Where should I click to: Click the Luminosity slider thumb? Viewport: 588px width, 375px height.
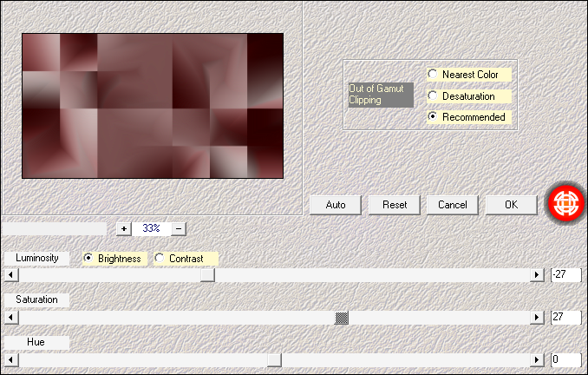point(207,275)
